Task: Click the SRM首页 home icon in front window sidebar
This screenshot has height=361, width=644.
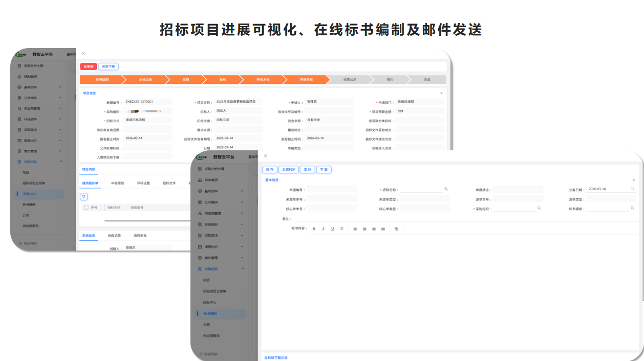Action: click(200, 180)
